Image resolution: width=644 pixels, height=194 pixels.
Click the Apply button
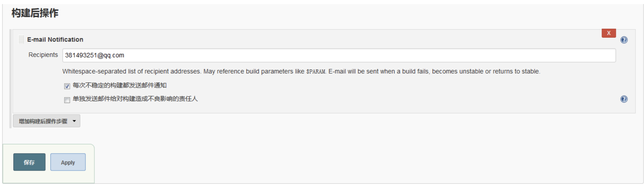pos(68,162)
